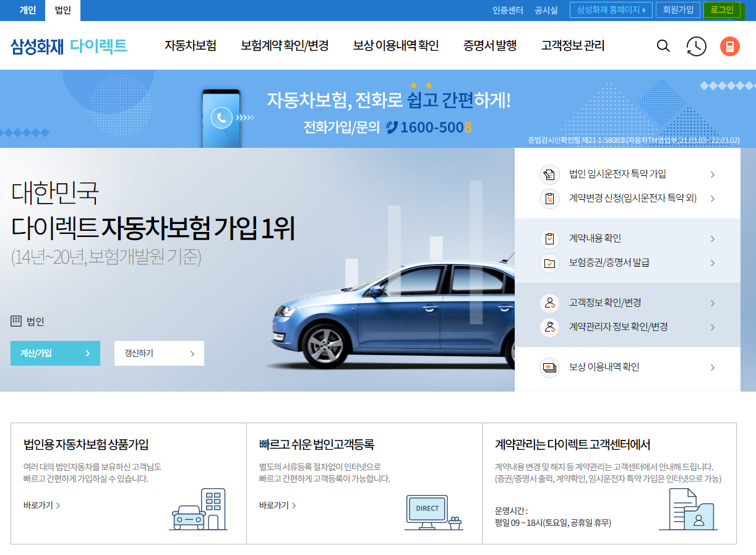Open the 자동차보험 menu
This screenshot has height=555, width=756.
click(191, 46)
